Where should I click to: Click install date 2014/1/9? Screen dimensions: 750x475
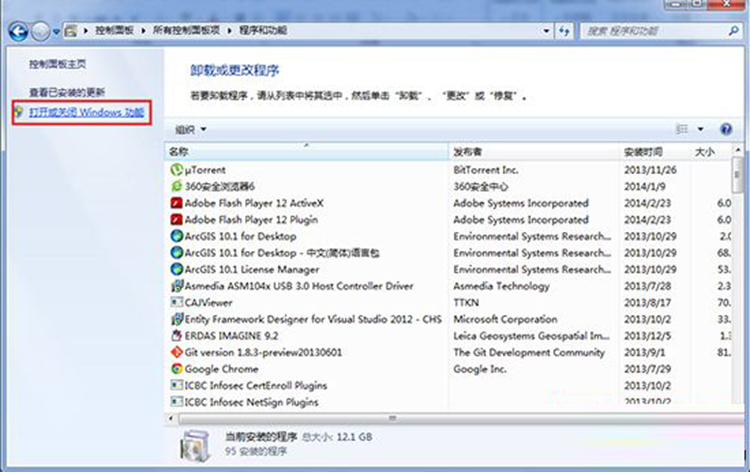click(x=644, y=187)
